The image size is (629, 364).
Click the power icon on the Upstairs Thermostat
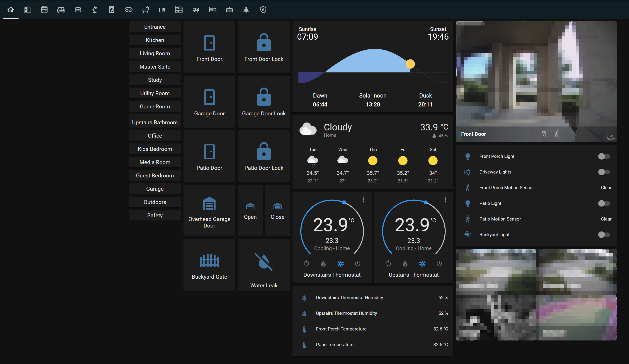click(x=439, y=263)
